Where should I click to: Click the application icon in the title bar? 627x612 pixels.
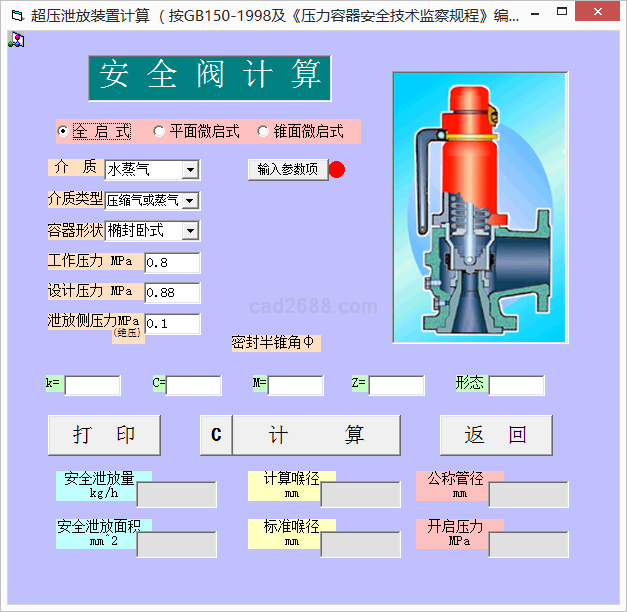tap(15, 15)
